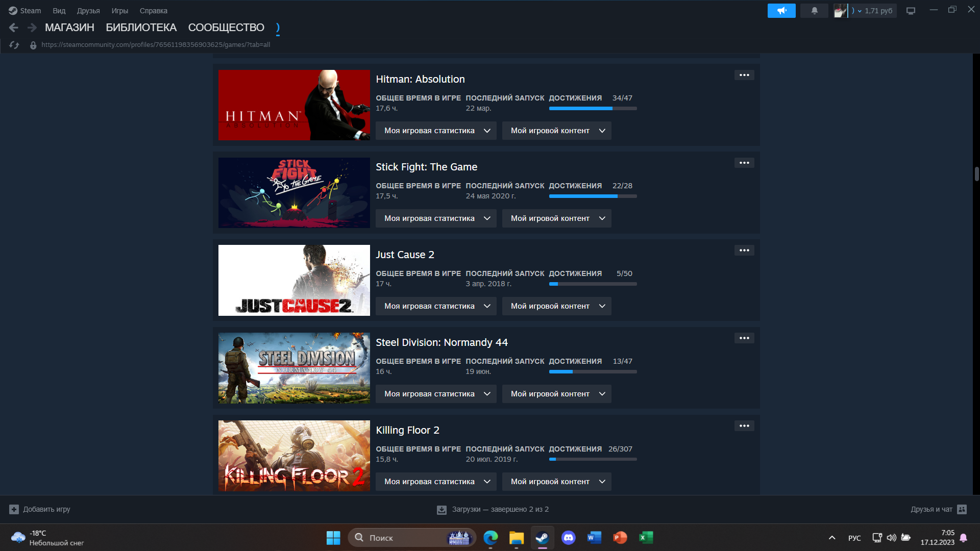Show hidden tray icons chevron
This screenshot has width=980, height=551.
(x=832, y=538)
